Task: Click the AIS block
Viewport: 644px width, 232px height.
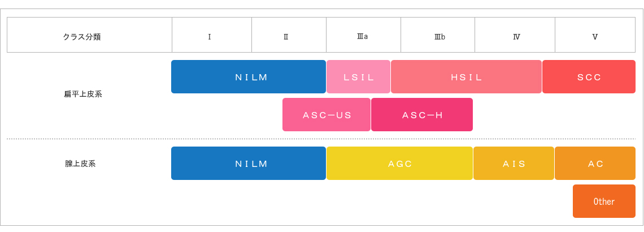Action: [x=514, y=164]
